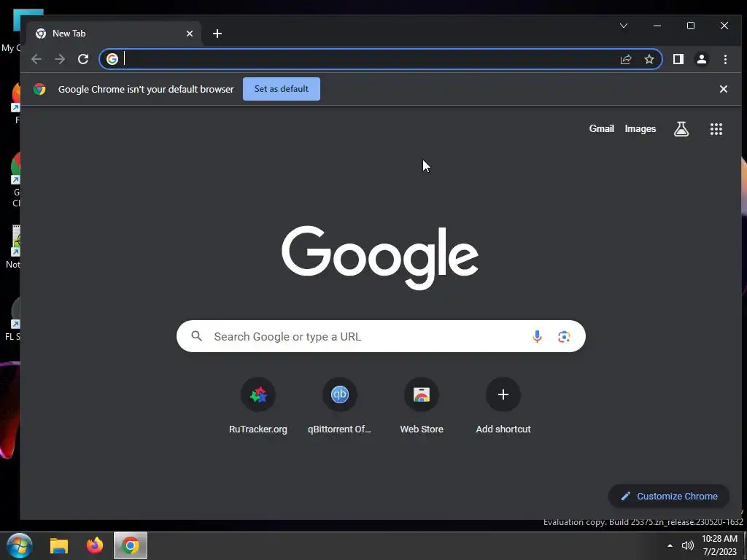
Task: Open Chrome's three-dot menu
Action: click(x=725, y=59)
